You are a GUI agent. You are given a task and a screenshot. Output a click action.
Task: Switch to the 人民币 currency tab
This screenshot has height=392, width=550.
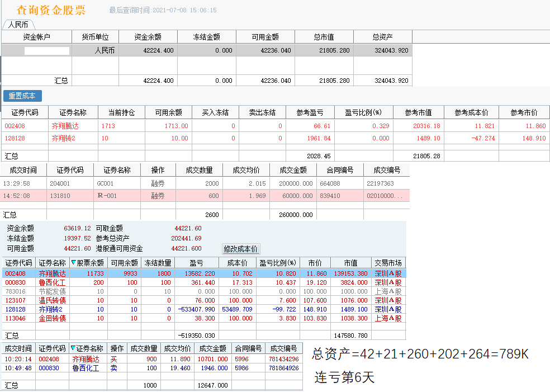18,25
